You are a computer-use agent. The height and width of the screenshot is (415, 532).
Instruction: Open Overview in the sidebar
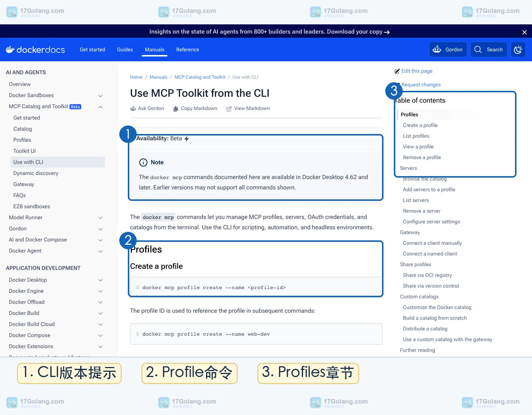(x=20, y=84)
